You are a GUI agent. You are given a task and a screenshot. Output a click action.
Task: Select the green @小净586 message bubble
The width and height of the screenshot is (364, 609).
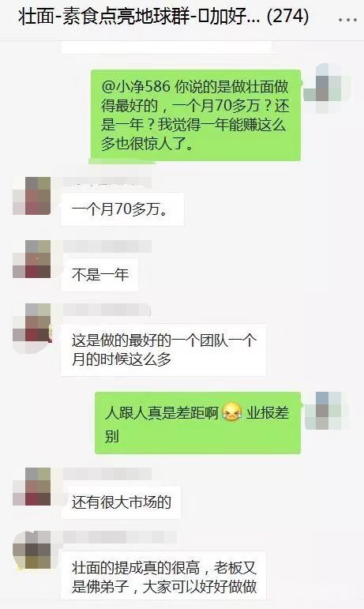click(x=196, y=115)
